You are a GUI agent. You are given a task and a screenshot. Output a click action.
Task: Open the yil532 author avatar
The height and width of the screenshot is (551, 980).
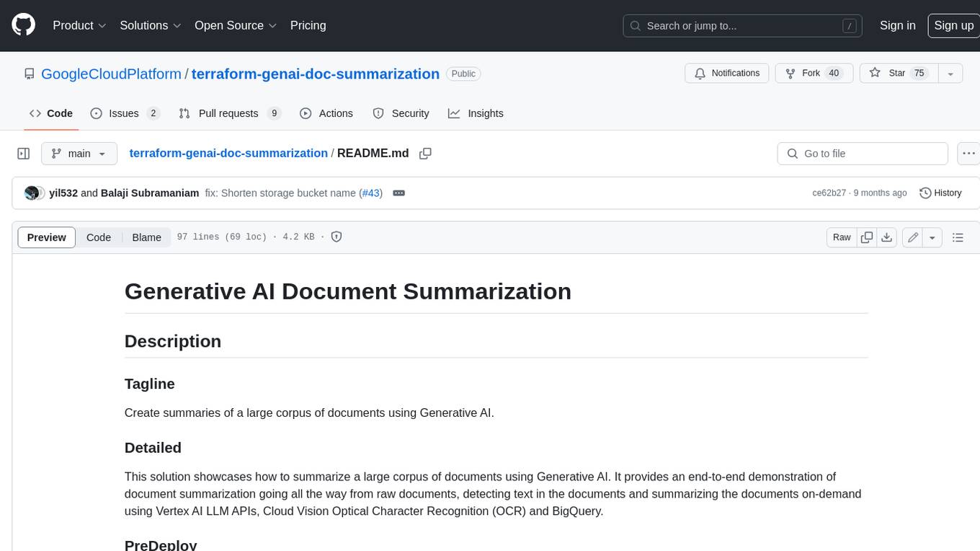[32, 193]
